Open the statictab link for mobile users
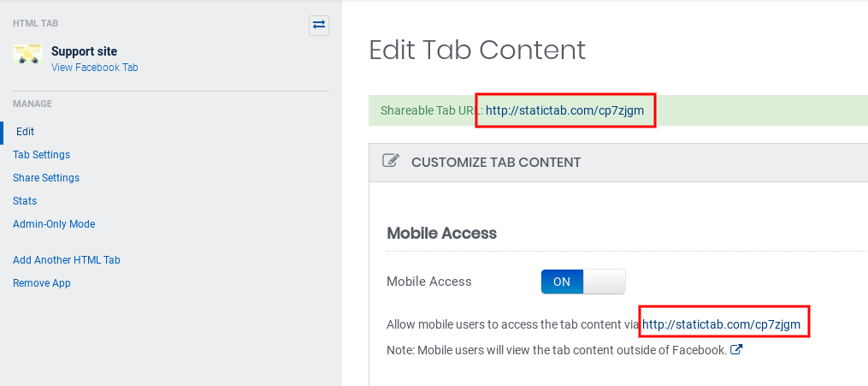 coord(721,324)
